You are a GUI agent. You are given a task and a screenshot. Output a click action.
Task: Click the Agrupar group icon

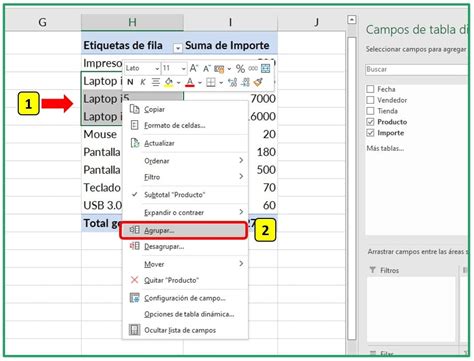coord(134,230)
